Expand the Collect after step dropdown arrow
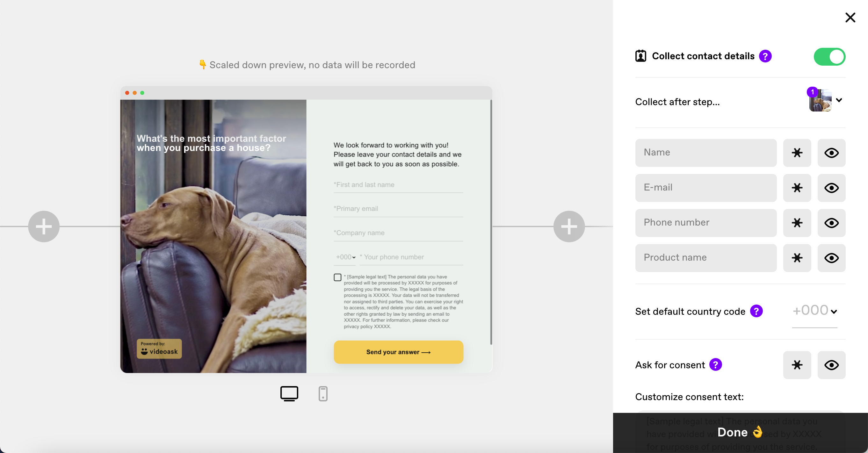This screenshot has width=868, height=453. (839, 100)
